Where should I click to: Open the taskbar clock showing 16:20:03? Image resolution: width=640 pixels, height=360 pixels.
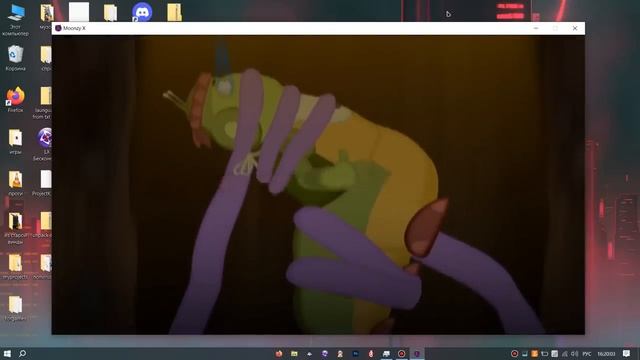coord(606,353)
